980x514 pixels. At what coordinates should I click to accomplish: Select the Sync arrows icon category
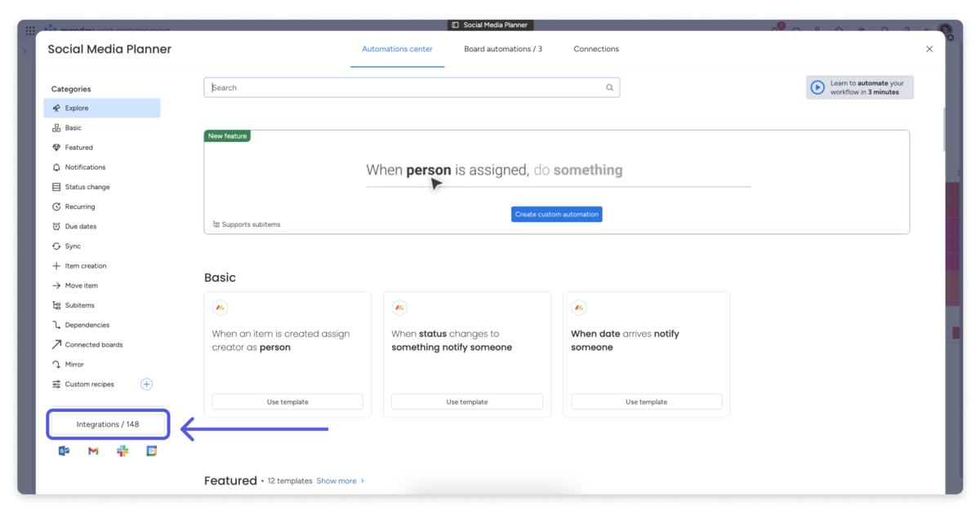click(x=56, y=246)
